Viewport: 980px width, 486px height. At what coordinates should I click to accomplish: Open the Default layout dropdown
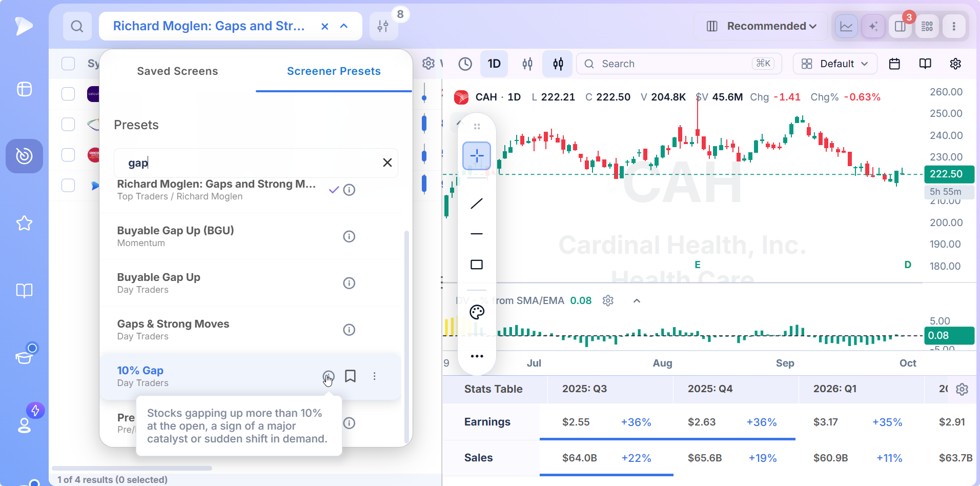coord(835,64)
